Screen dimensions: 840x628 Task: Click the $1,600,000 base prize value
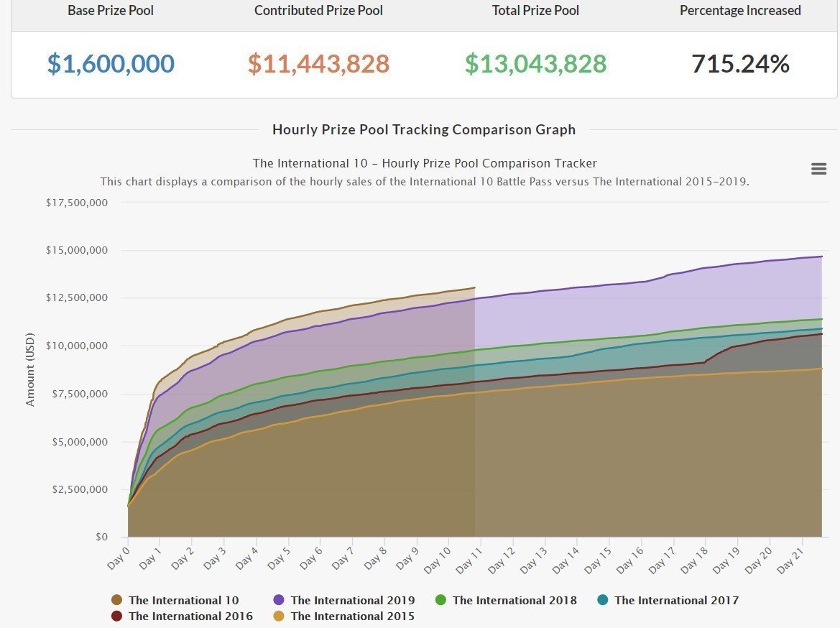point(111,63)
